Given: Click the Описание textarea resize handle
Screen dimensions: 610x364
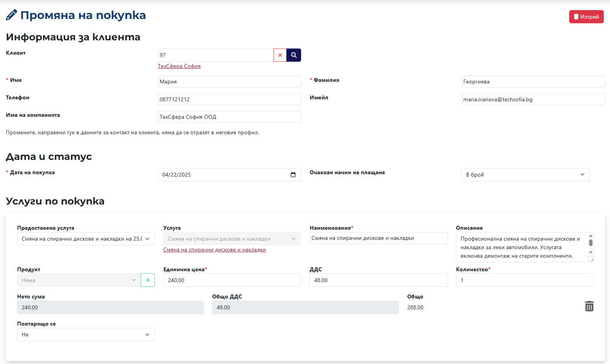Looking at the screenshot, I should (591, 260).
